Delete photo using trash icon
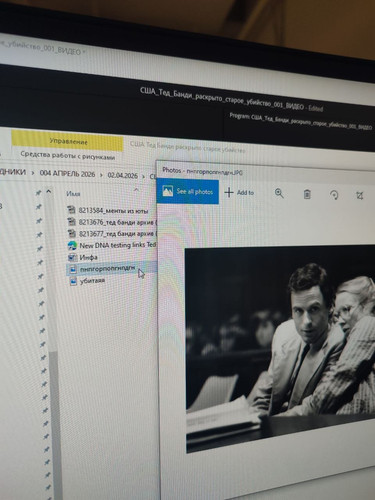 click(x=307, y=194)
